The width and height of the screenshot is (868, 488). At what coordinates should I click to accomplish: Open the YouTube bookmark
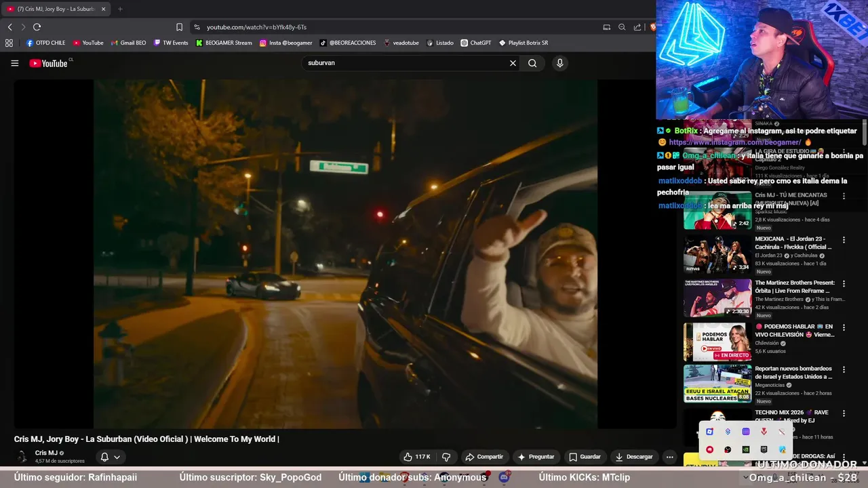(x=88, y=43)
